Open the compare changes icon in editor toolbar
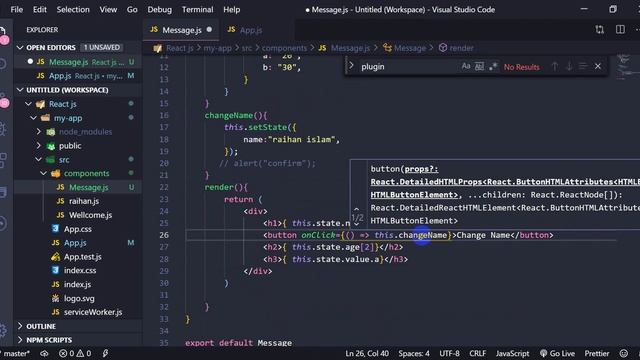 click(599, 29)
